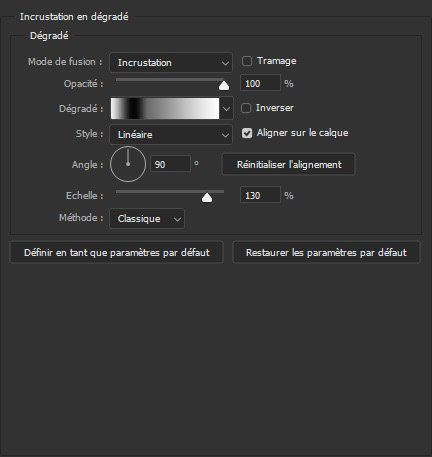
Task: Click Définir en tant que paramètres par défaut
Action: (117, 252)
